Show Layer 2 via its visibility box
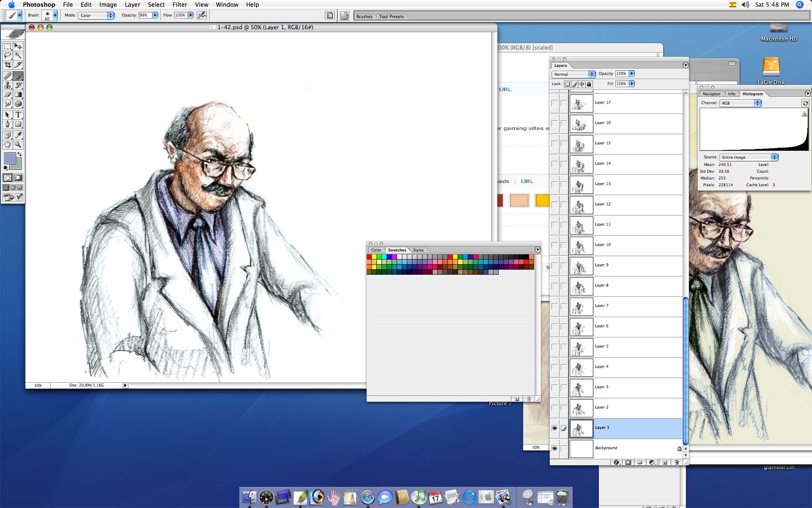 point(554,408)
